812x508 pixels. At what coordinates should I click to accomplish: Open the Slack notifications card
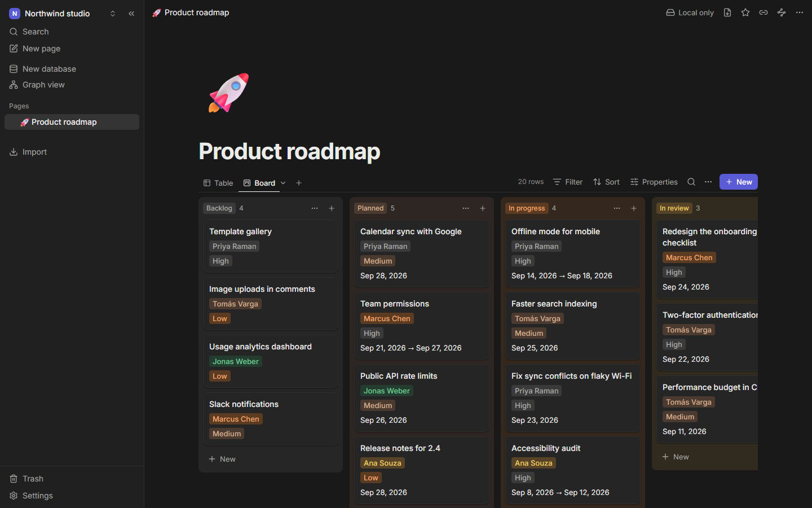[x=271, y=419]
